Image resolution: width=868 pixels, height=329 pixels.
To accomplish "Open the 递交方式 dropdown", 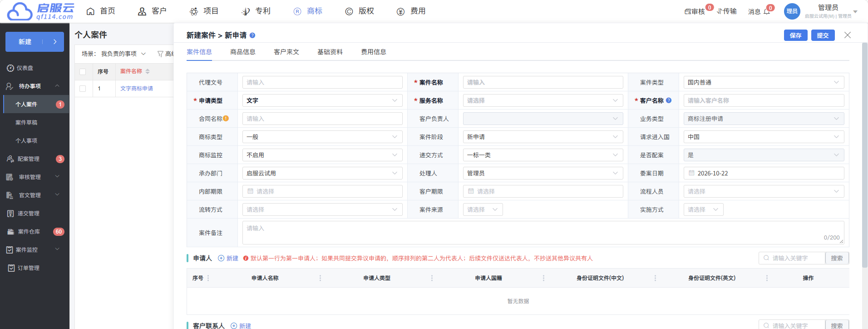I will click(x=543, y=155).
